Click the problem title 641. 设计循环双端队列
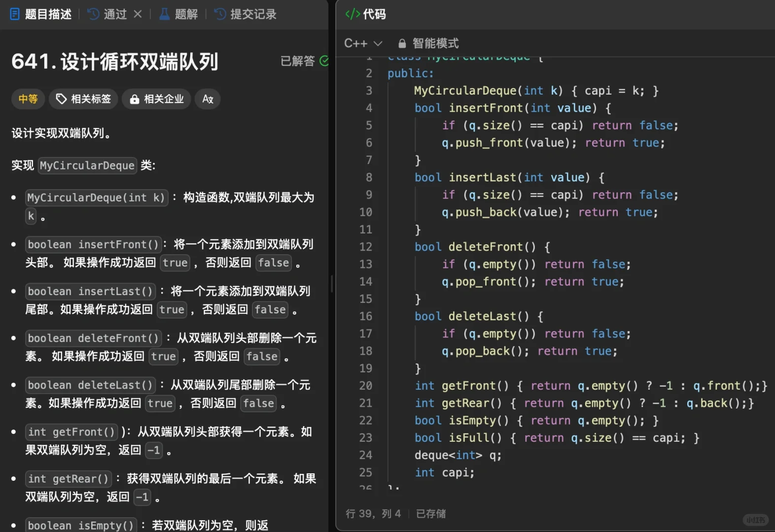The height and width of the screenshot is (532, 775). coord(115,62)
